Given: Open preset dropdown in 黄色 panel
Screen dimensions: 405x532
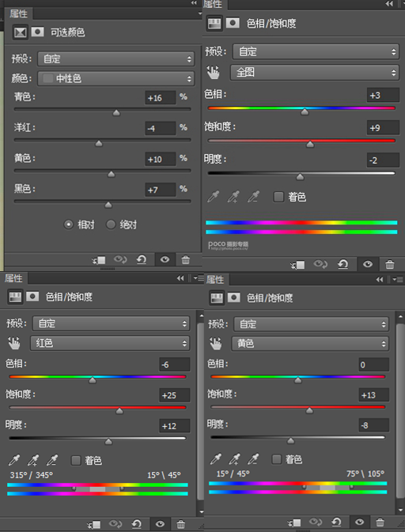Looking at the screenshot, I should [311, 324].
